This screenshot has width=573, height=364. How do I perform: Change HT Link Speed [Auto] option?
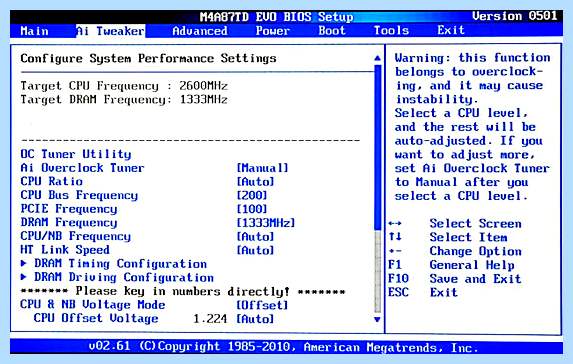pyautogui.click(x=255, y=250)
